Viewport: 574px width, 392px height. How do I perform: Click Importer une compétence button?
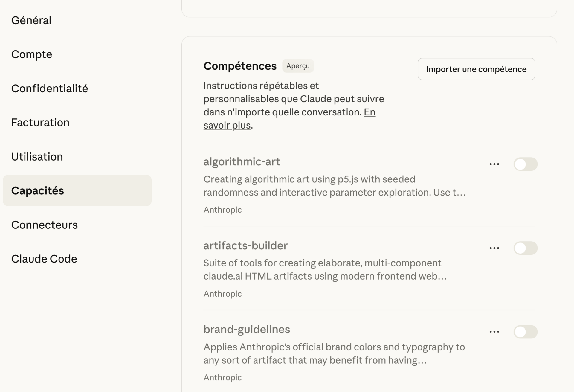pos(476,69)
